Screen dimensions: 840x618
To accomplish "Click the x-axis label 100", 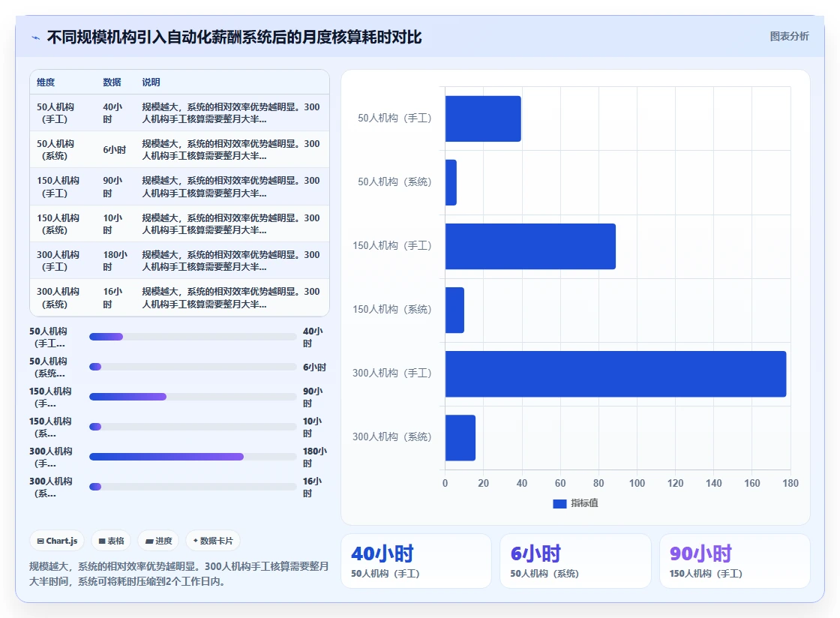I will [637, 483].
